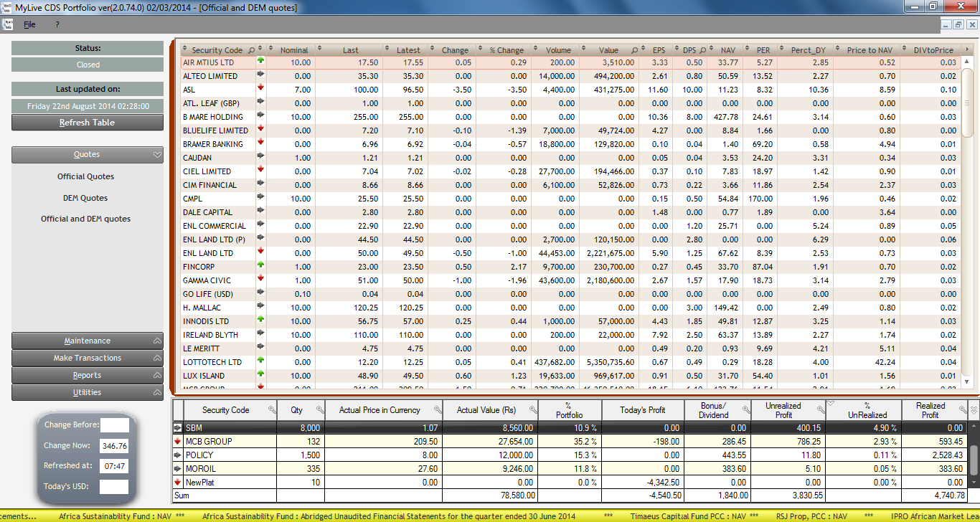
Task: Click red down arrow on MCB GROUP portfolio row
Action: coord(178,441)
